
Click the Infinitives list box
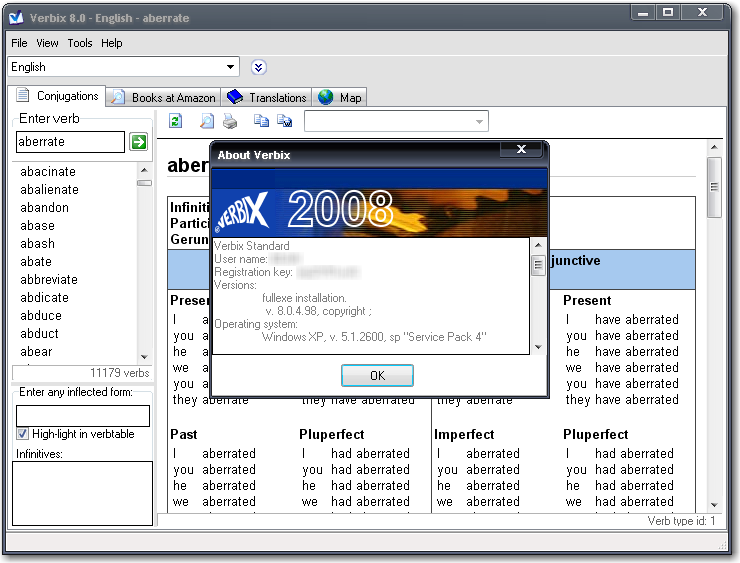click(83, 493)
